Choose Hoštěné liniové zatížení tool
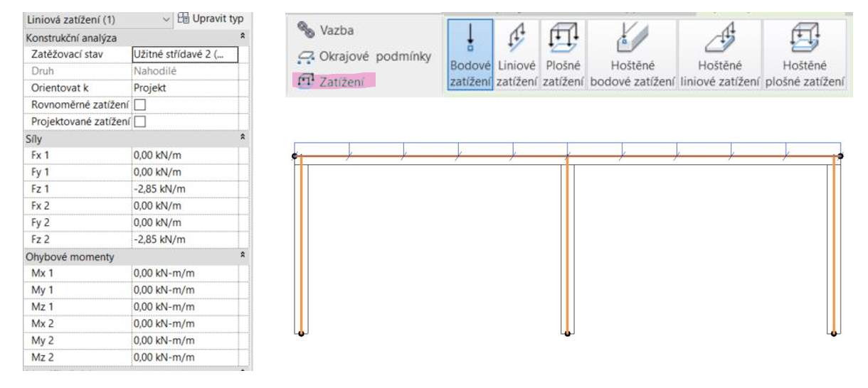The image size is (868, 388). [x=719, y=55]
